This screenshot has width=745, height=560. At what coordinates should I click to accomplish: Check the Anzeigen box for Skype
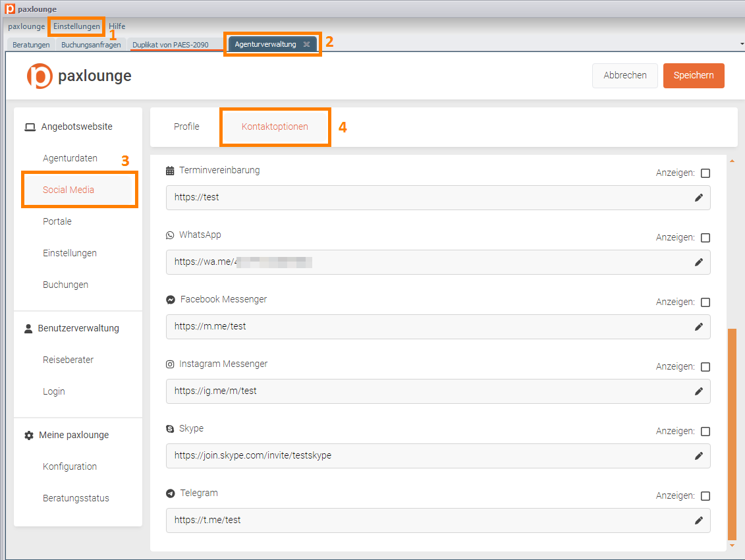coord(705,432)
